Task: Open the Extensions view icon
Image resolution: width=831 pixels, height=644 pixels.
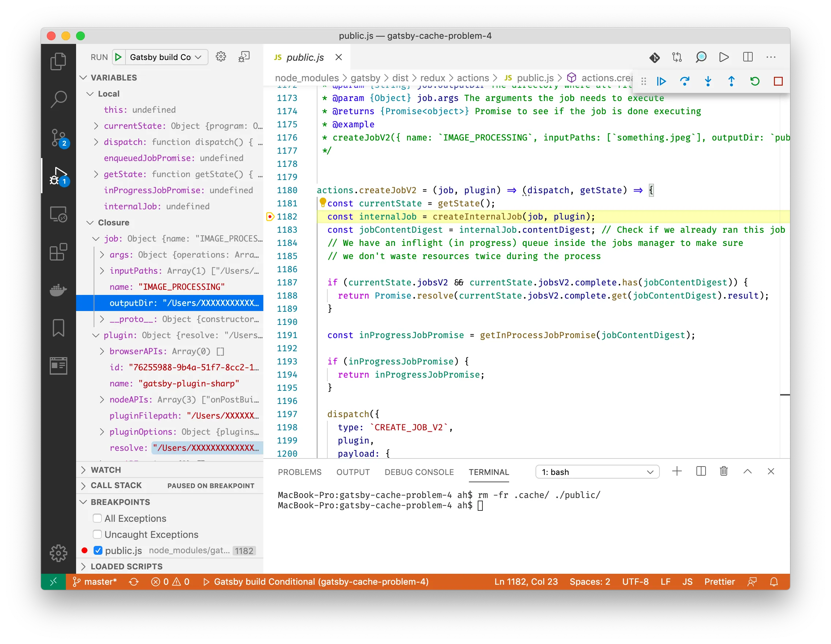Action: [58, 252]
